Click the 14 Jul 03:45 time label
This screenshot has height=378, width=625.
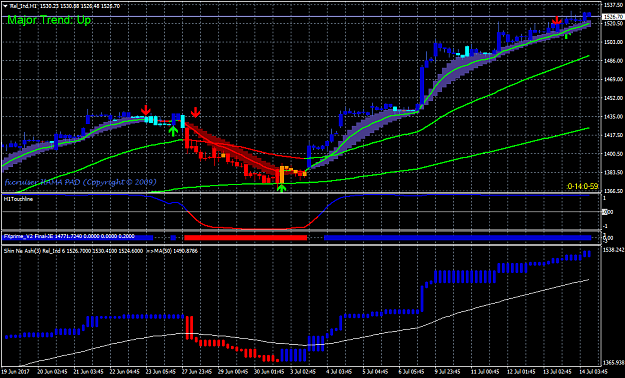tap(594, 371)
